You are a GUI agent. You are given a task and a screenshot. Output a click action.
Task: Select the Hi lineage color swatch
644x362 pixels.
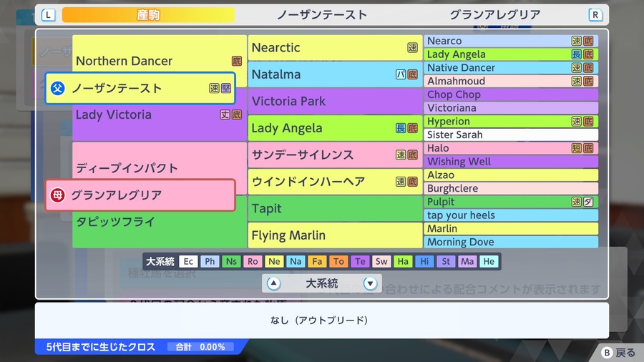424,261
